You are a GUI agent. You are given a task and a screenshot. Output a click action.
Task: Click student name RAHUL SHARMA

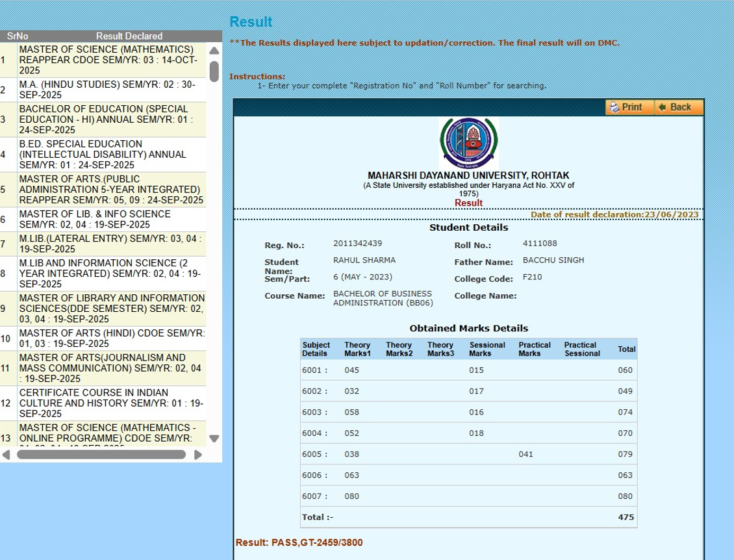364,261
